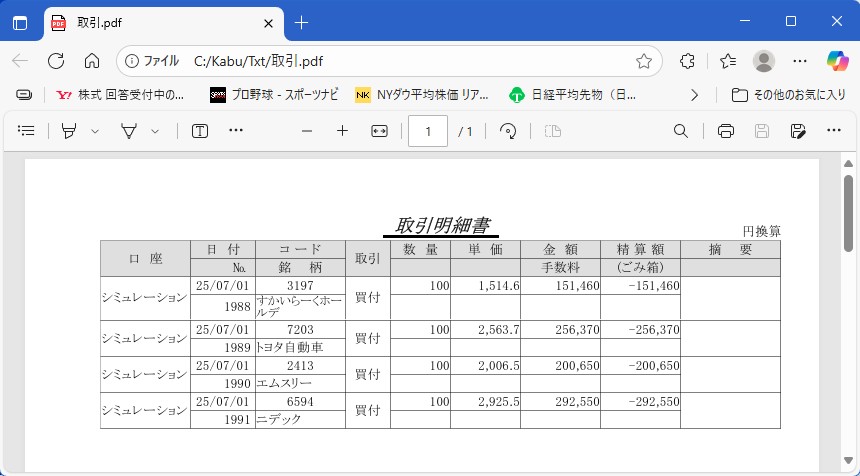Click the browser back arrow
This screenshot has width=860, height=476.
(20, 61)
